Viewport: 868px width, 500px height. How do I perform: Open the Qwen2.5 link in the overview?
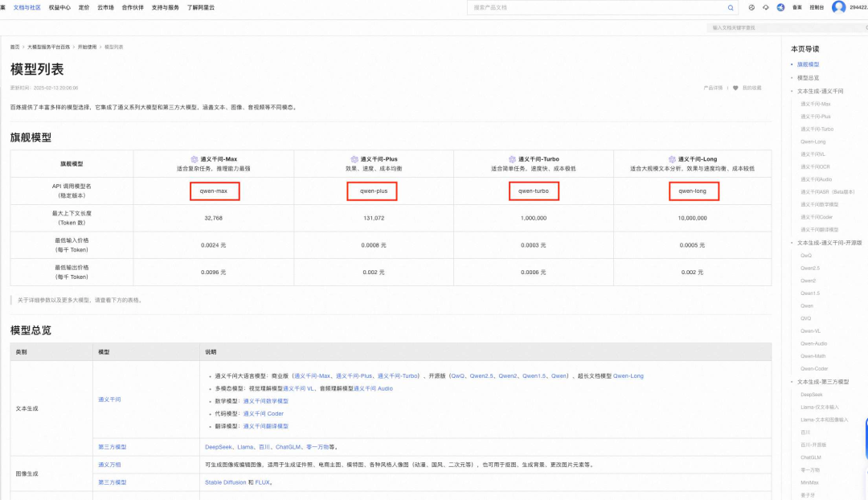coord(481,376)
